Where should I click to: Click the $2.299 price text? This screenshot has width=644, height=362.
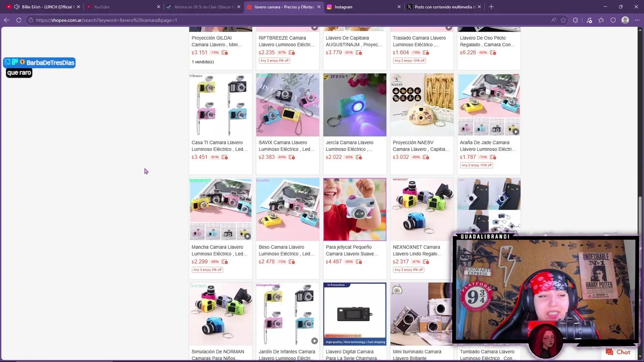point(200,262)
